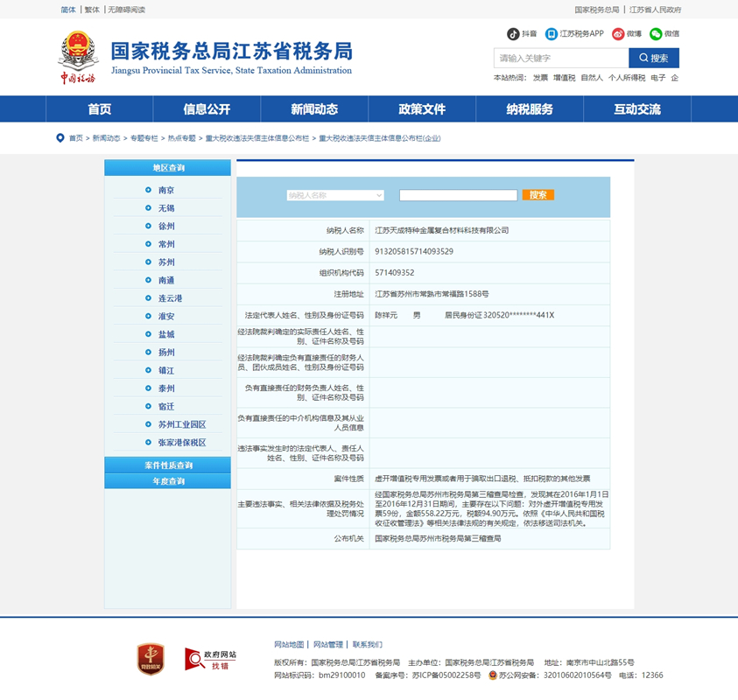738x700 pixels.
Task: Open the 纳税人名称 dropdown
Action: (x=335, y=195)
